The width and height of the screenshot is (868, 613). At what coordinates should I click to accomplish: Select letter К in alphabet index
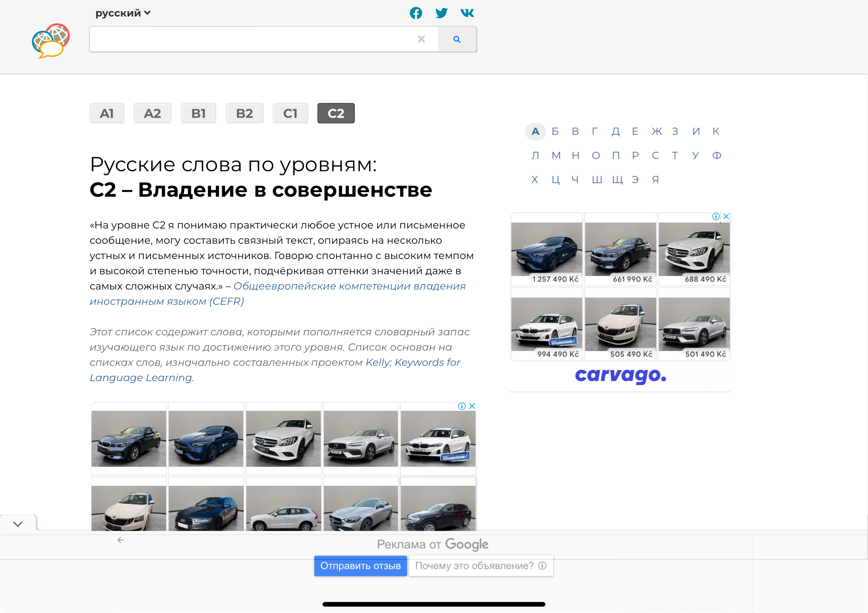[716, 131]
